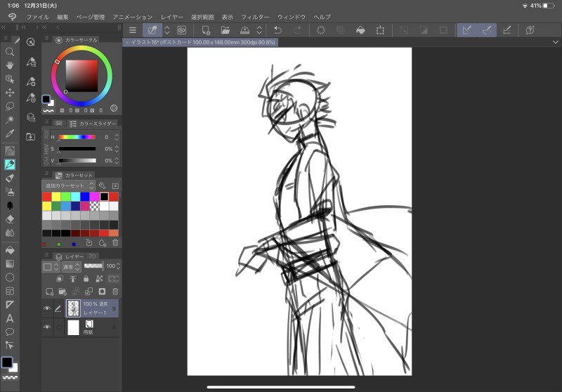Hide Layer 1 with its eye icon

click(x=47, y=308)
